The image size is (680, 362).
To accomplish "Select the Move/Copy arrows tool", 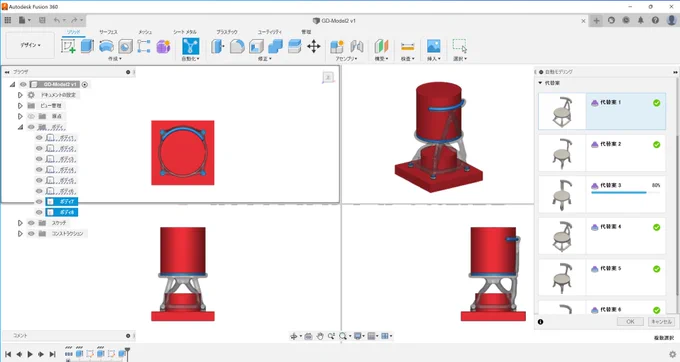I will coord(314,46).
